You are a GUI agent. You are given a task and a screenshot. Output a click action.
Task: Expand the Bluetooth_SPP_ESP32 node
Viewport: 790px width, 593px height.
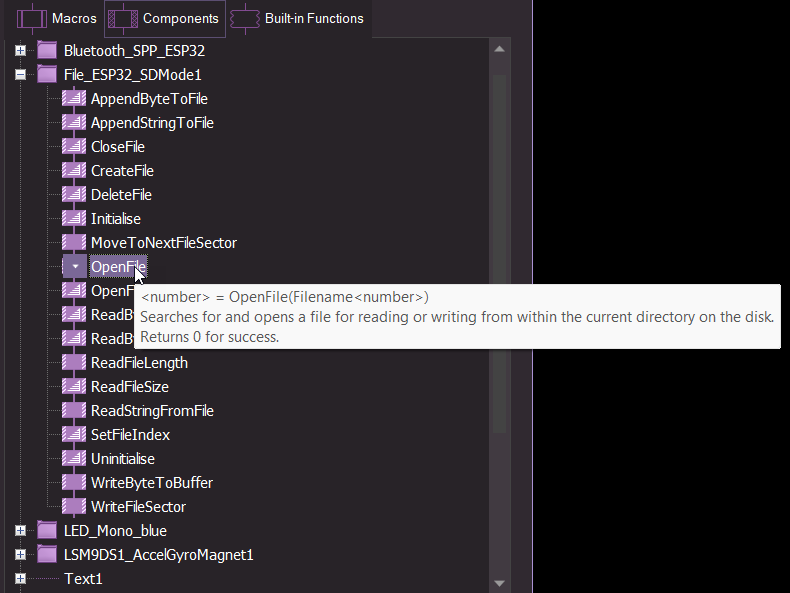(x=20, y=50)
